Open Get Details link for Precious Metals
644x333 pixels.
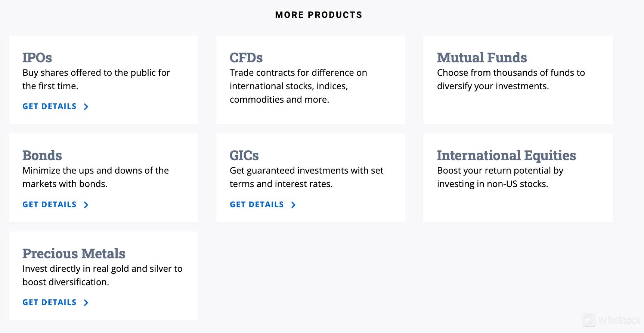point(49,302)
